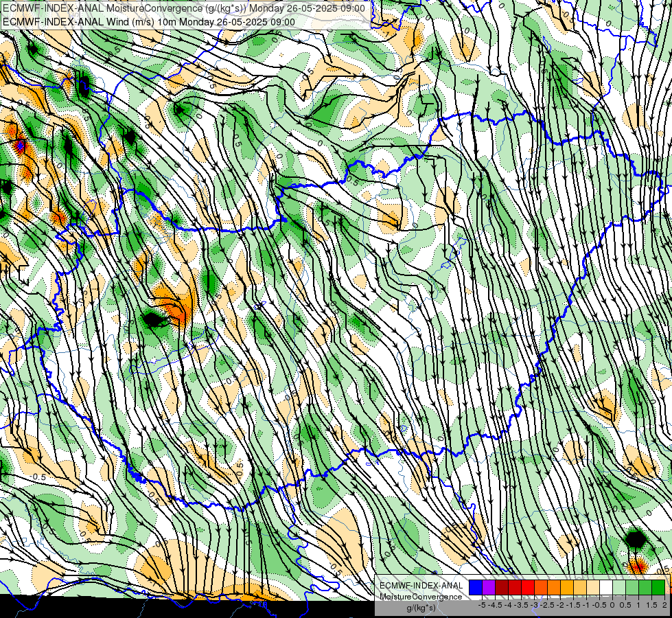
Task: Click the white legend swatch before 0
Action: coord(606,587)
